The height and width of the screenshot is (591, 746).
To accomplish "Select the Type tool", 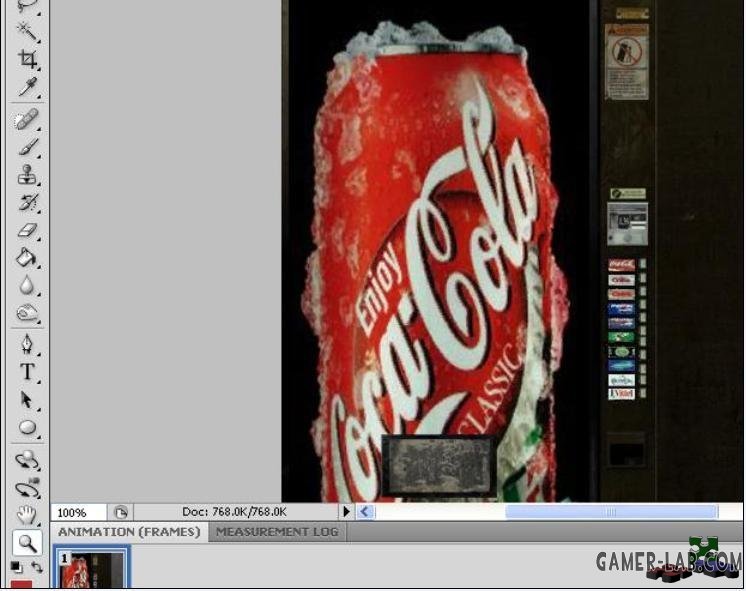I will tap(27, 372).
